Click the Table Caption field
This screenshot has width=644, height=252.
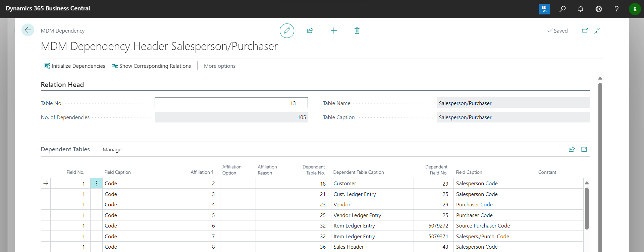513,117
